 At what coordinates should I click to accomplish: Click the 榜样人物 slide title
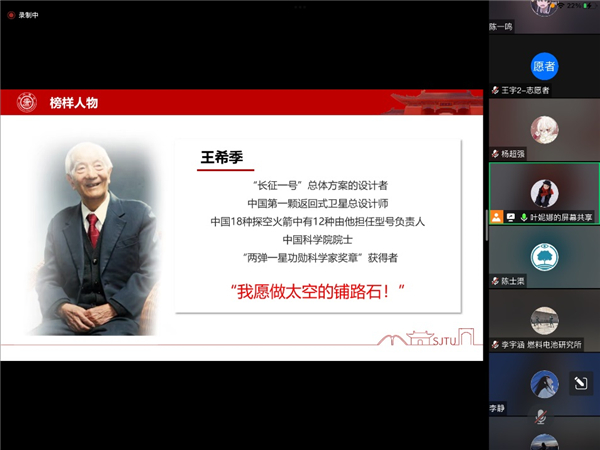click(x=73, y=103)
